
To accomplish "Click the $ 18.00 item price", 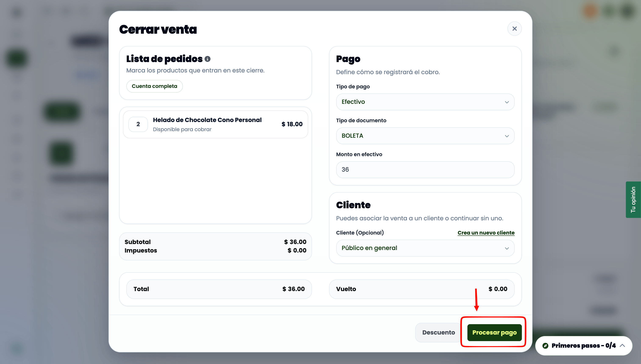I will click(292, 124).
